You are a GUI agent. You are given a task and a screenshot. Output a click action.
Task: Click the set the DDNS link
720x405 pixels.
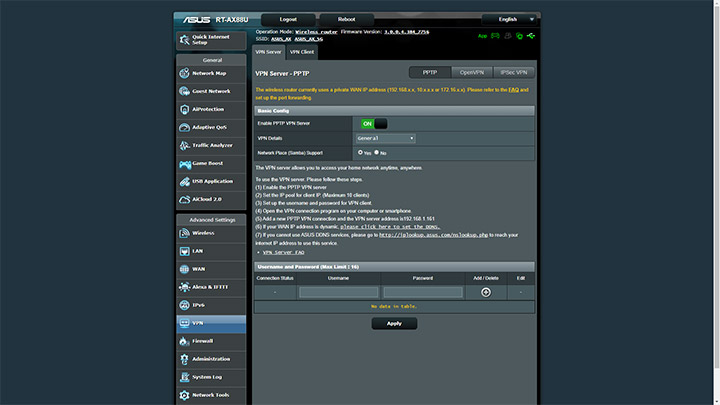(x=390, y=227)
